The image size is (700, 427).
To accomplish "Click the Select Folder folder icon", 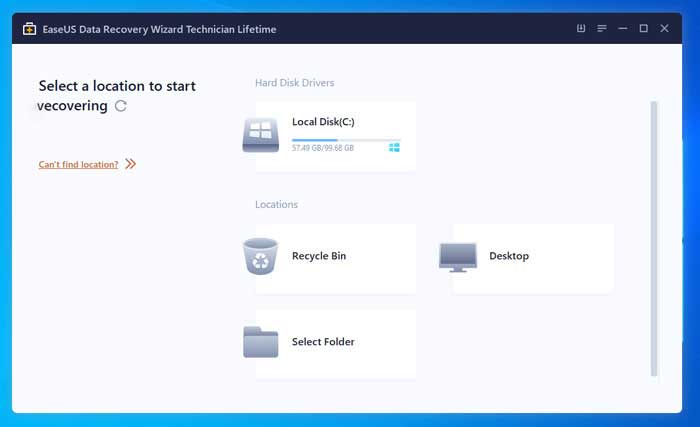I will [x=261, y=342].
